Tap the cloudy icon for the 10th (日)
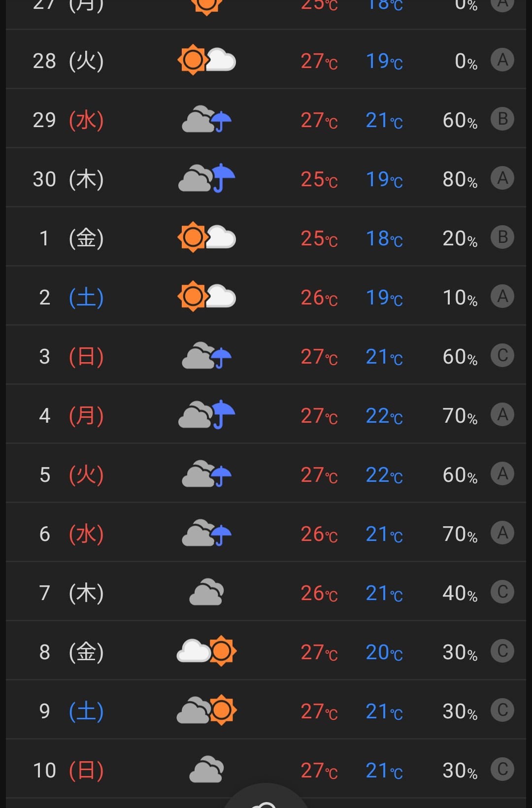This screenshot has height=808, width=532. pos(206,770)
